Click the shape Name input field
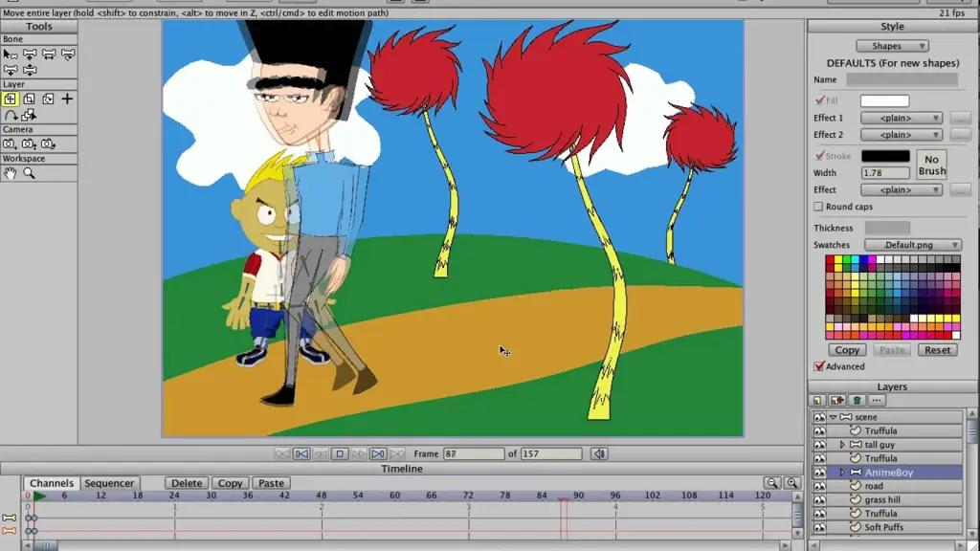Viewport: 980px width, 551px height. click(x=902, y=79)
